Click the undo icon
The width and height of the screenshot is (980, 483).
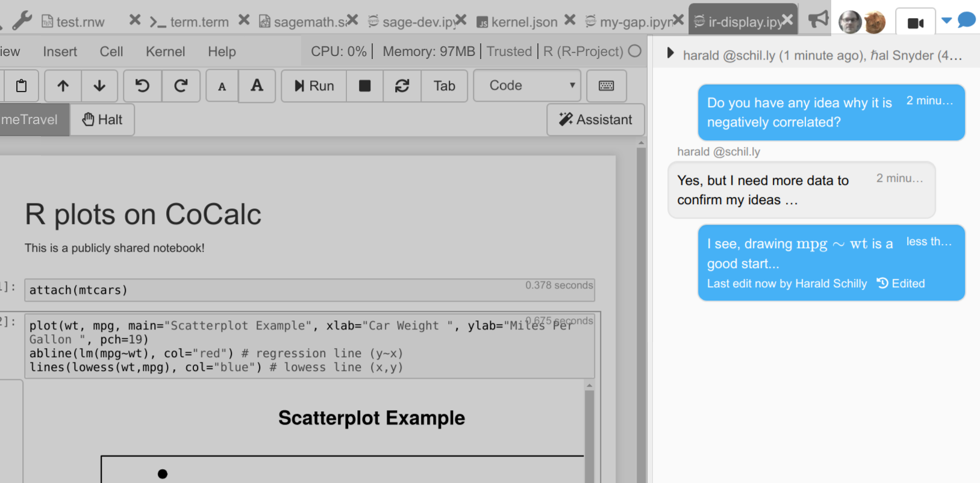pyautogui.click(x=142, y=86)
